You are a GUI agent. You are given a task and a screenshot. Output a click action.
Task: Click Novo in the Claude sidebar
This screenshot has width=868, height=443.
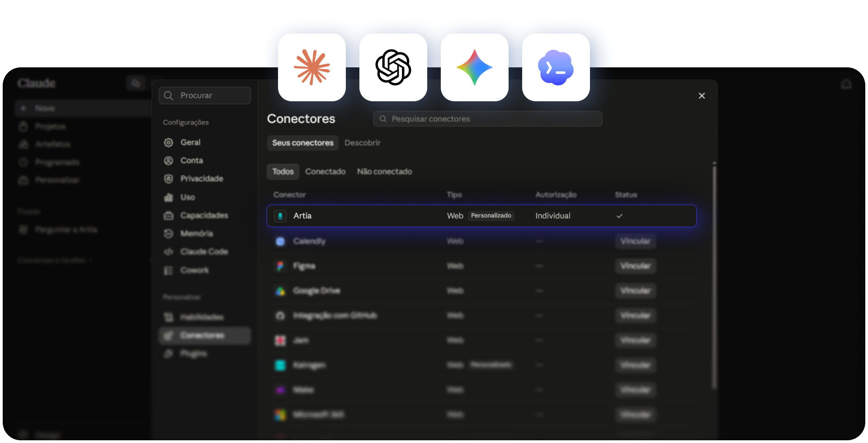coord(83,108)
